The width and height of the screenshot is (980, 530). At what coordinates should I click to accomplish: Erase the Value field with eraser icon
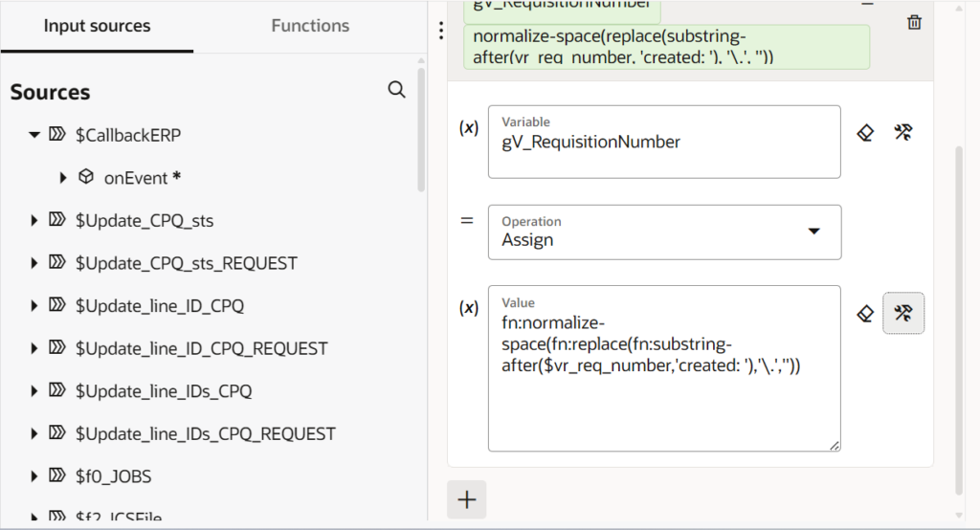click(865, 313)
